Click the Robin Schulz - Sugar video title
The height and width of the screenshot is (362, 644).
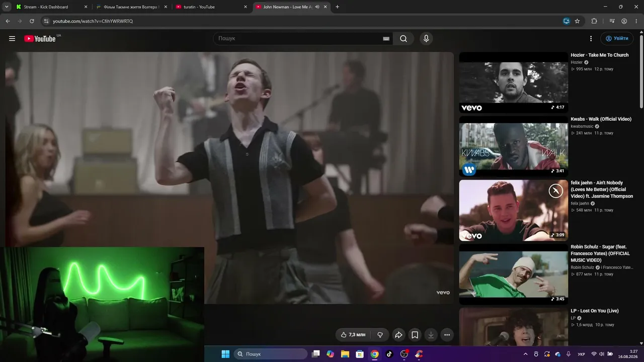click(601, 253)
